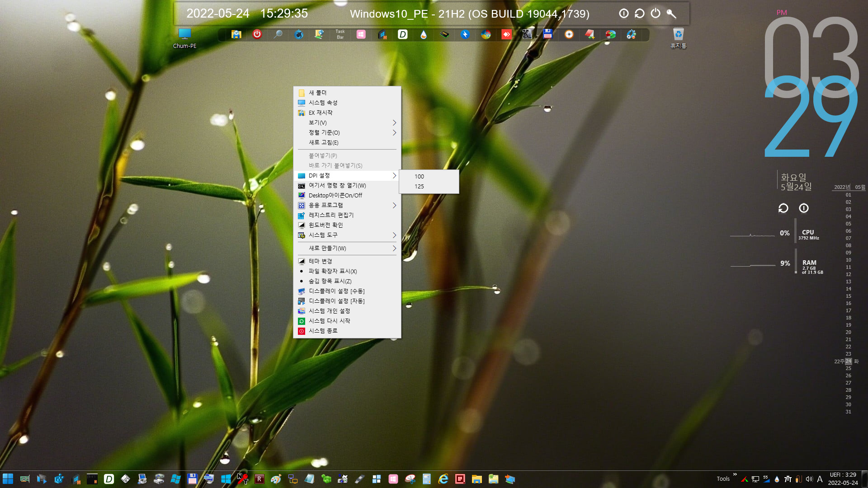
Task: Open the water droplet icon in the dock
Action: click(x=423, y=34)
